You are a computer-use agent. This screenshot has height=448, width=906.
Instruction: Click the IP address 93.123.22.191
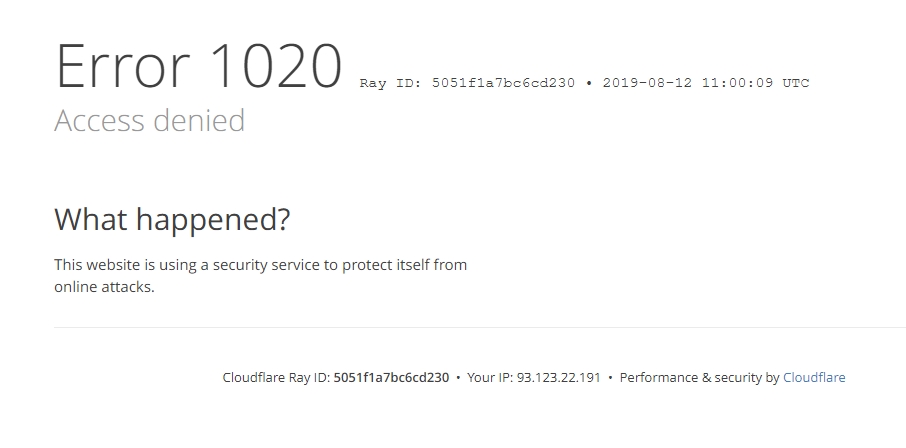pyautogui.click(x=559, y=378)
